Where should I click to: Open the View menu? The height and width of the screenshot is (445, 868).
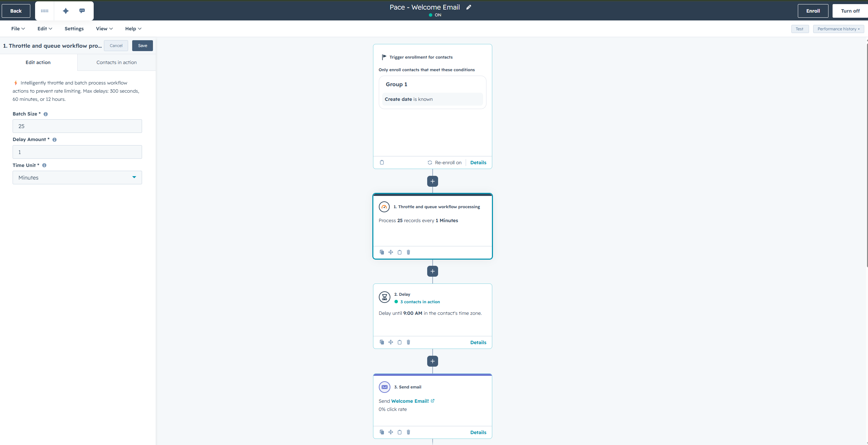104,29
